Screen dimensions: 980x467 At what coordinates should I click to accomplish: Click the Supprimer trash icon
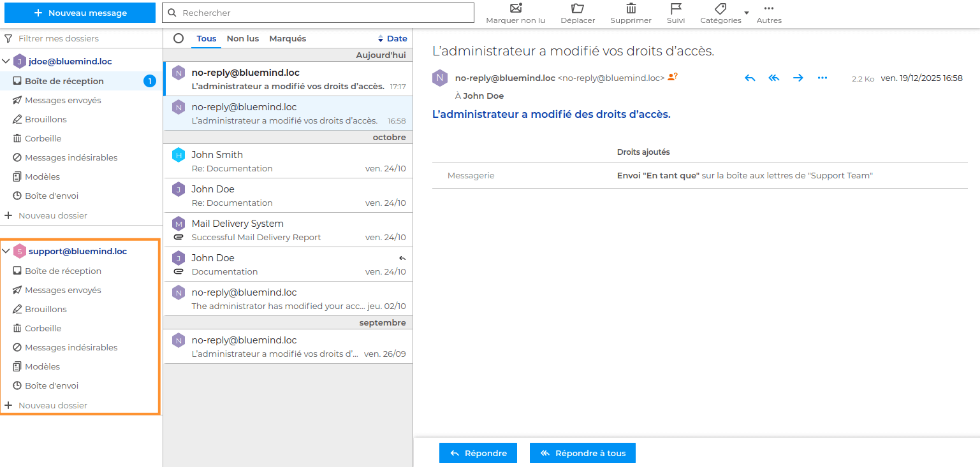(631, 8)
